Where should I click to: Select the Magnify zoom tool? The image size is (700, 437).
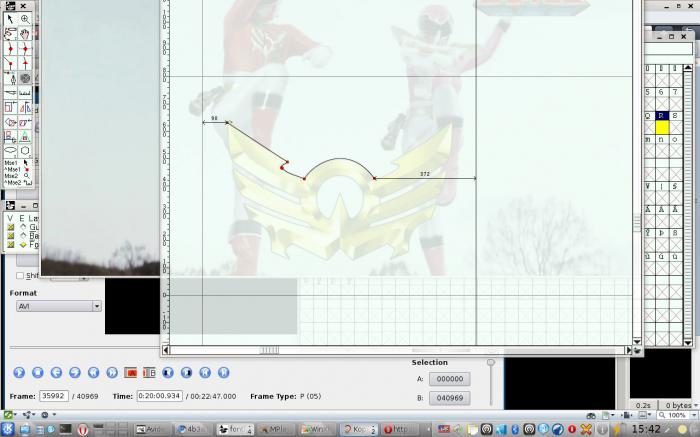[x=25, y=19]
